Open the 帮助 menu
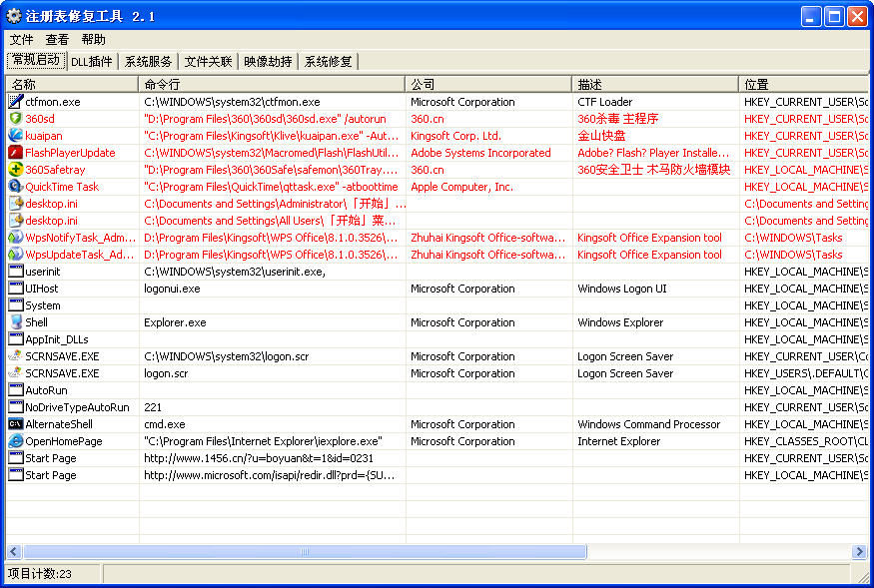The height and width of the screenshot is (588, 874). pos(93,40)
